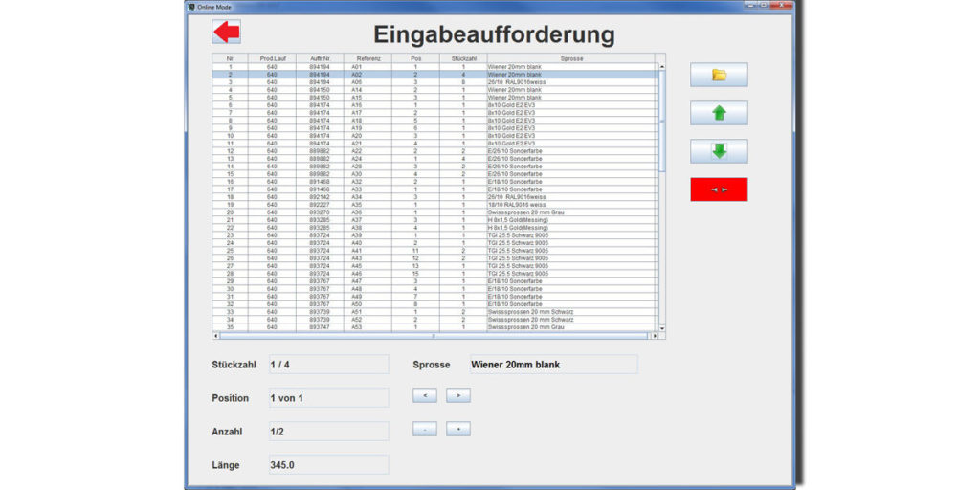Image resolution: width=980 pixels, height=490 pixels.
Task: Select row with Referenz A21
Action: (435, 144)
